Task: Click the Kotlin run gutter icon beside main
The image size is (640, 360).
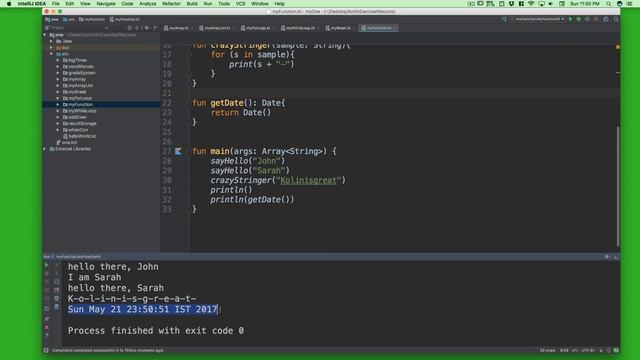Action: tap(178, 151)
